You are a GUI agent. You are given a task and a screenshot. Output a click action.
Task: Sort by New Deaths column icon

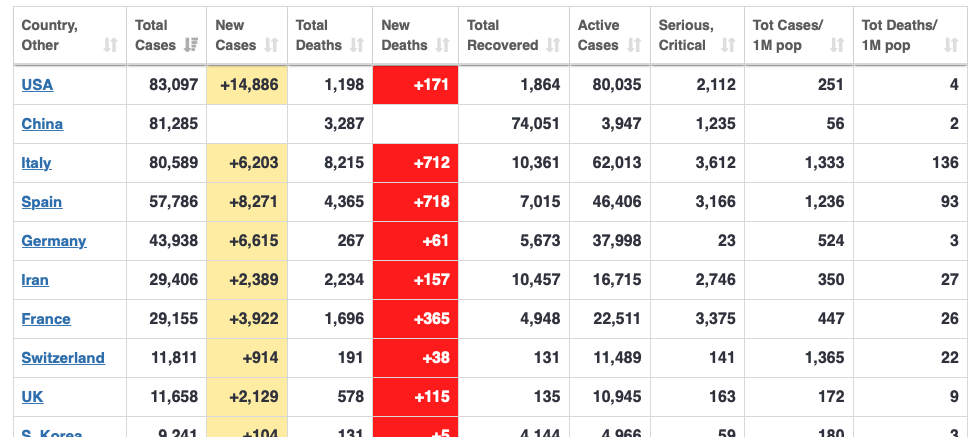443,45
